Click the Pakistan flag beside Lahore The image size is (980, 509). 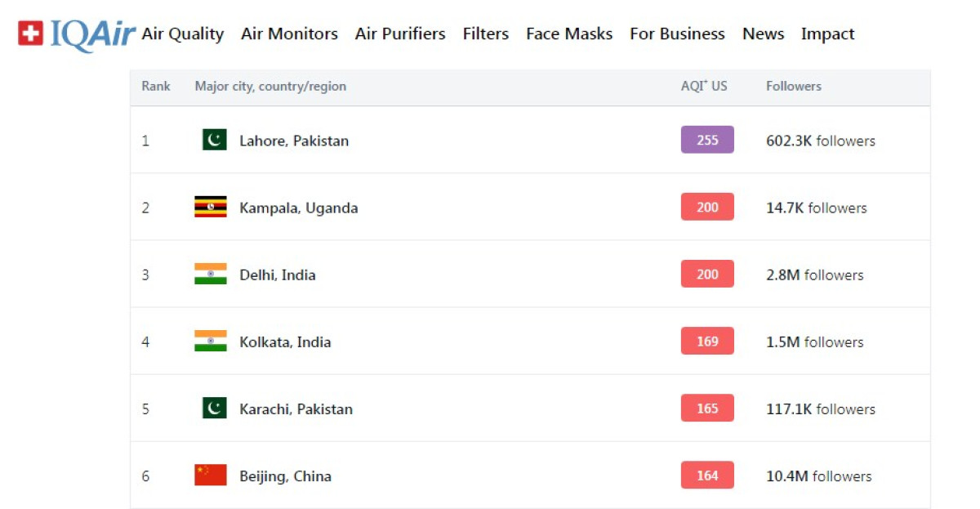click(x=214, y=141)
